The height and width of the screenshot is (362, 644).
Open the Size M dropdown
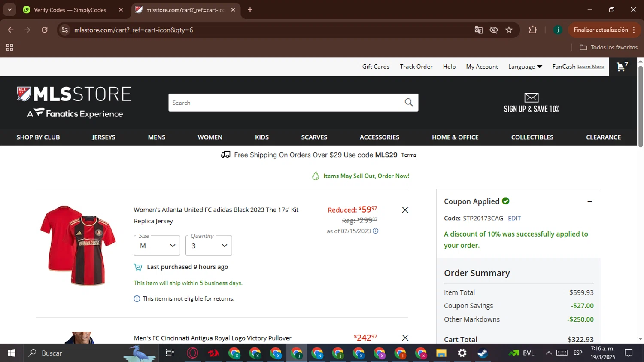coord(157,246)
